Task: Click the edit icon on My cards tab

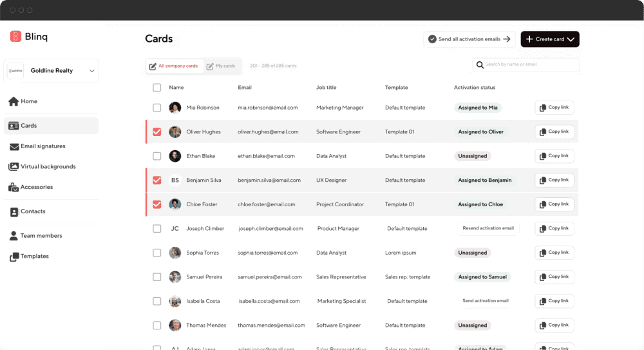Action: pyautogui.click(x=210, y=66)
